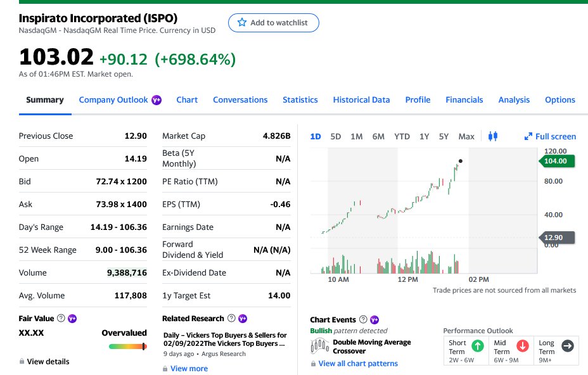Click the black dot at the price line's end

click(461, 161)
